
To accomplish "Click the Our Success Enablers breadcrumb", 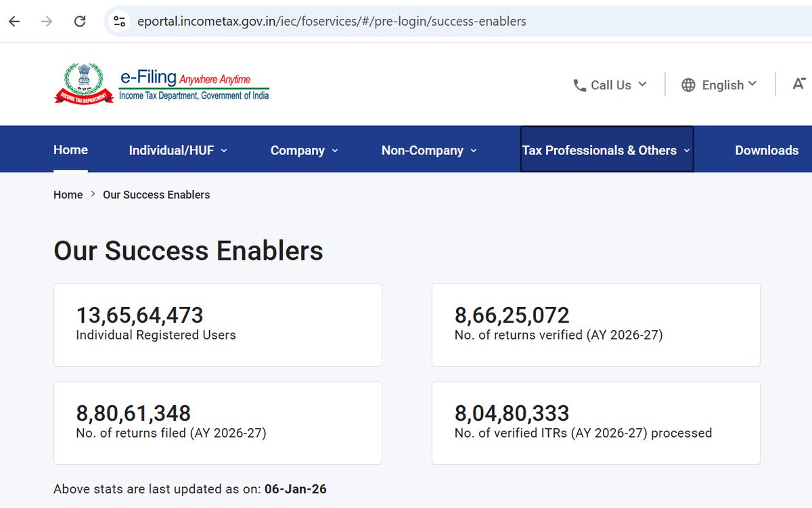I will [x=156, y=195].
